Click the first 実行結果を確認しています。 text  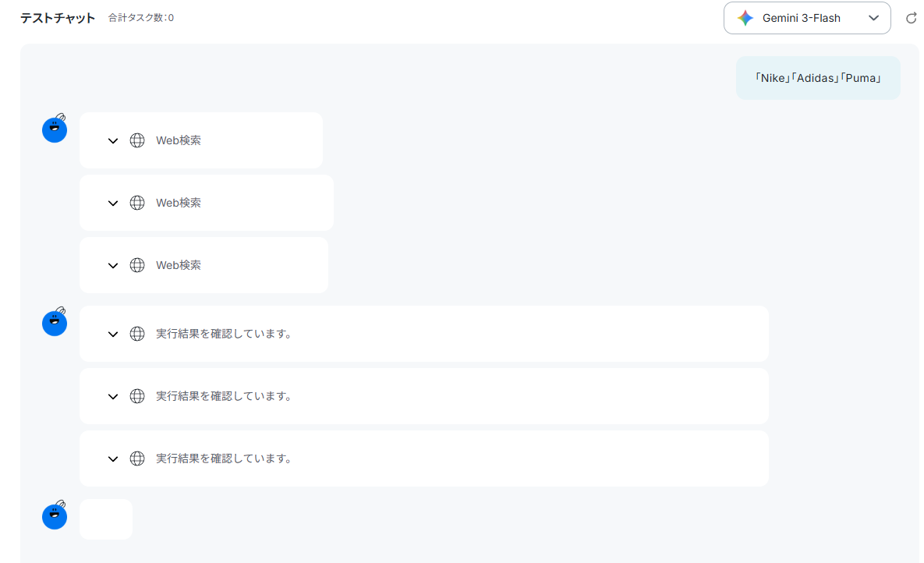[225, 334]
